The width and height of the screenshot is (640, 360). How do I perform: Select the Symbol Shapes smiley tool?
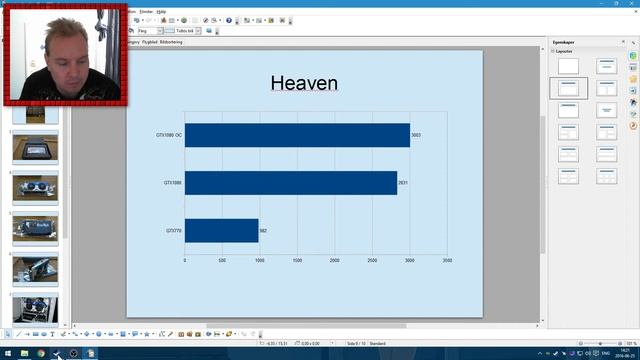coord(98,334)
